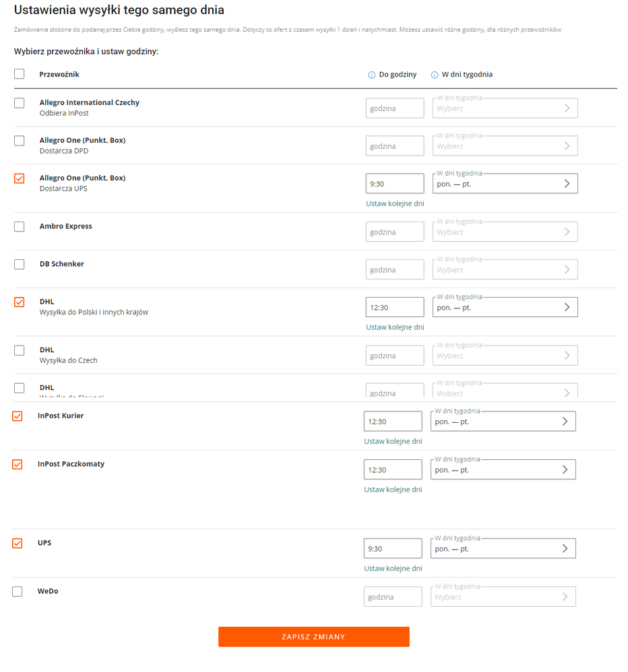The height and width of the screenshot is (672, 628).
Task: Expand weekdays selector for InPost Paczkomaty
Action: coord(503,469)
